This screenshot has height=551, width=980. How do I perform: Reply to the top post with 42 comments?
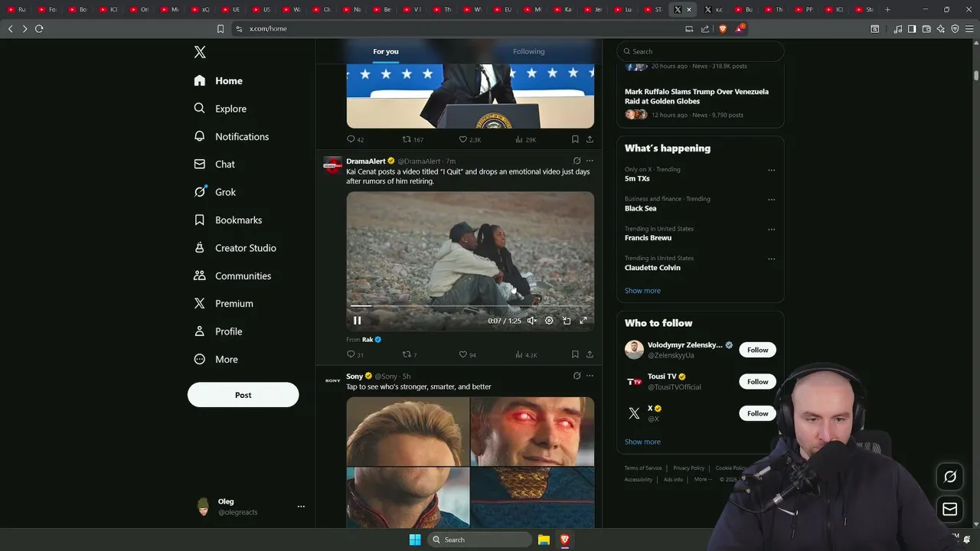pos(355,139)
